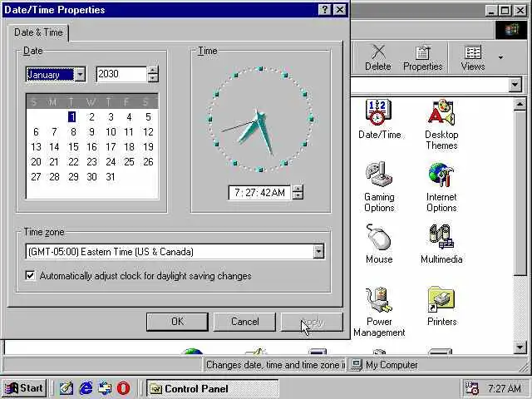Decrease the time with the down spinner
532x399 pixels.
point(298,196)
